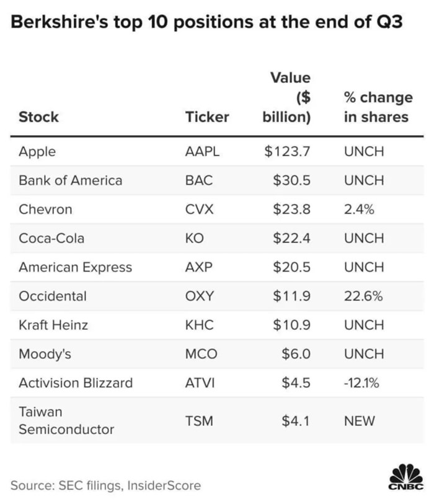434x504 pixels.
Task: Click the SEC filings, InsiderScore source text
Action: (105, 485)
